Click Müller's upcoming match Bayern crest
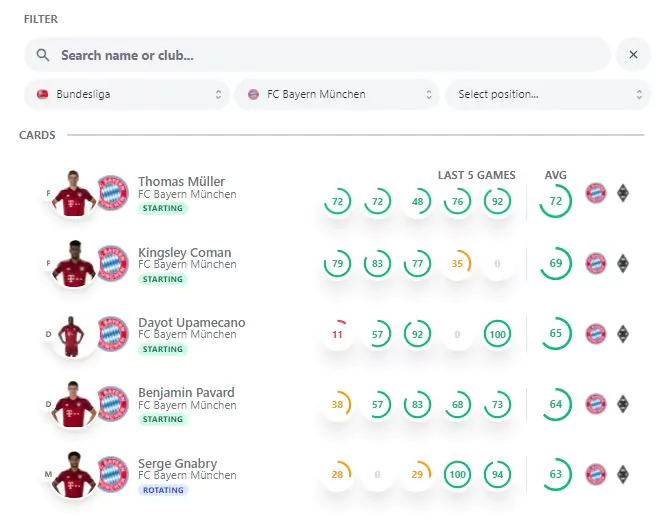Viewport: 665px width, 519px height. pyautogui.click(x=596, y=193)
